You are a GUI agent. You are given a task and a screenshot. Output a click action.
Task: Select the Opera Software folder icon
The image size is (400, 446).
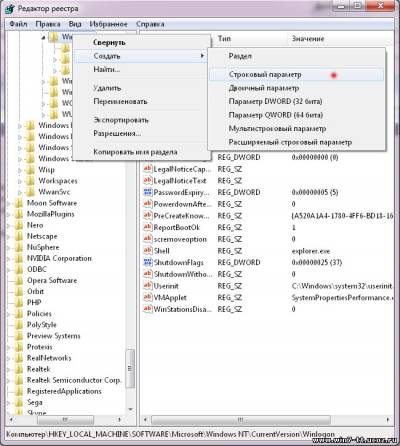click(19, 280)
